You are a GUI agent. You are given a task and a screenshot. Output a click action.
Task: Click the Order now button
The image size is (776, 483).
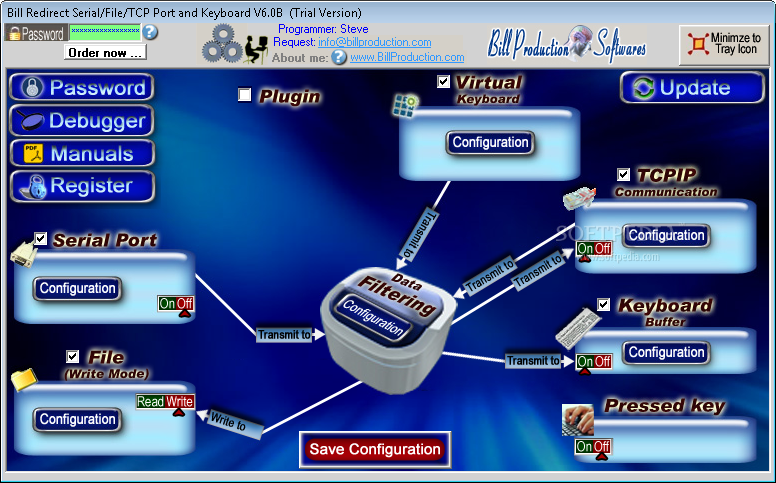pos(105,52)
